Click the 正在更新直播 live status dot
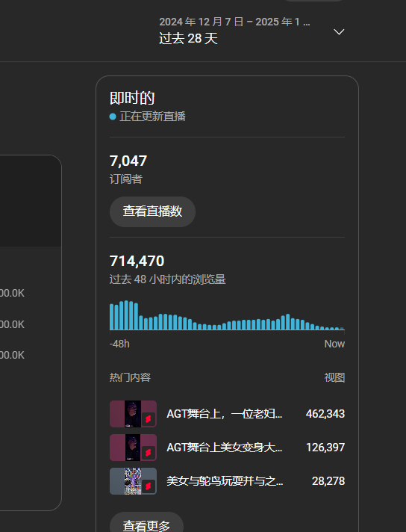Viewport: 406px width, 532px height. (x=113, y=117)
